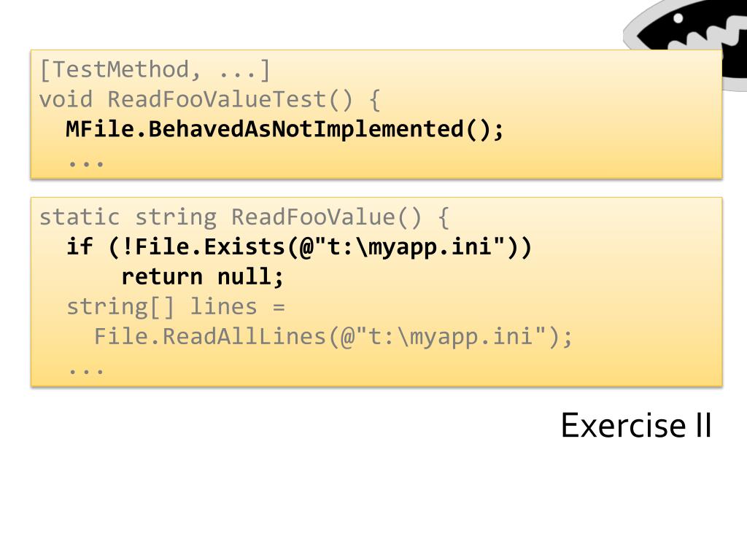Click the void ReadFooValueTest() declaration
Viewport: 747px width, 560px height.
(x=209, y=99)
